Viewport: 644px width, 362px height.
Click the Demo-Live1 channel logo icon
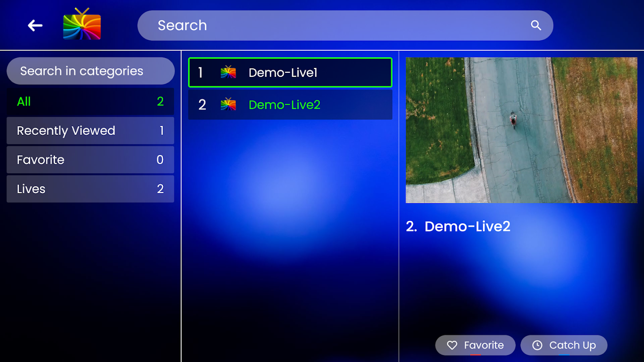pos(228,72)
